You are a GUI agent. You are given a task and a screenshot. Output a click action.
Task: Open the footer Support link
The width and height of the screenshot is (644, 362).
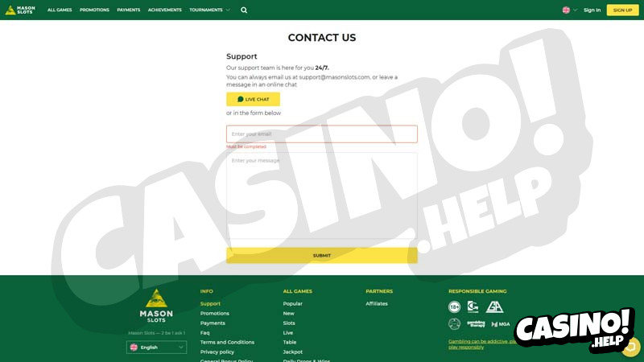(210, 304)
